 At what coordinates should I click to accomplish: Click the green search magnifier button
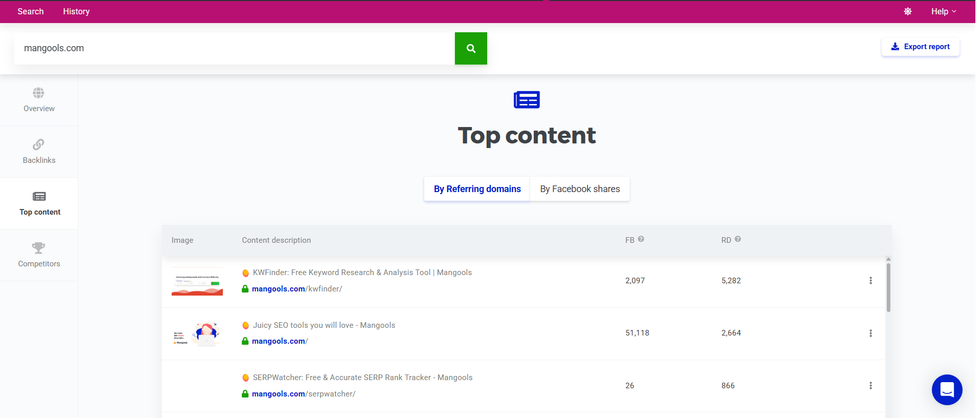coord(470,49)
